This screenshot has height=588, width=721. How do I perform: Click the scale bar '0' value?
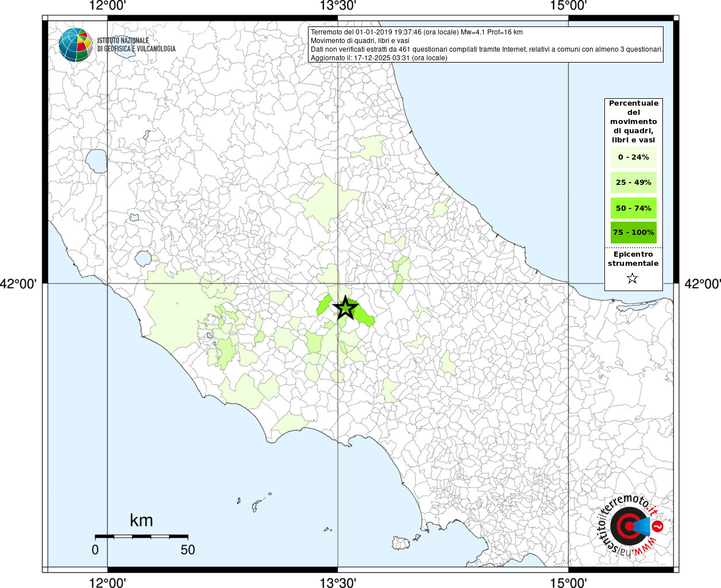[95, 550]
